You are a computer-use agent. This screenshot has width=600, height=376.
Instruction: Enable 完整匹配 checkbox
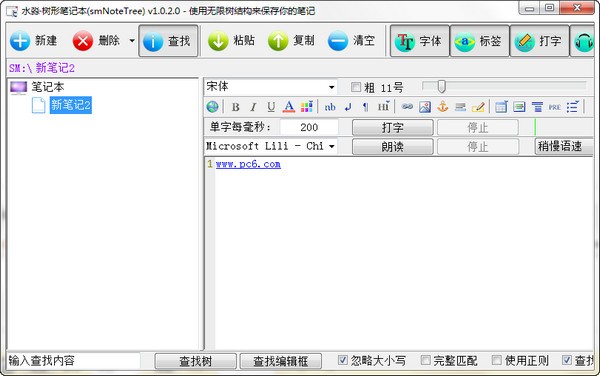click(x=425, y=360)
